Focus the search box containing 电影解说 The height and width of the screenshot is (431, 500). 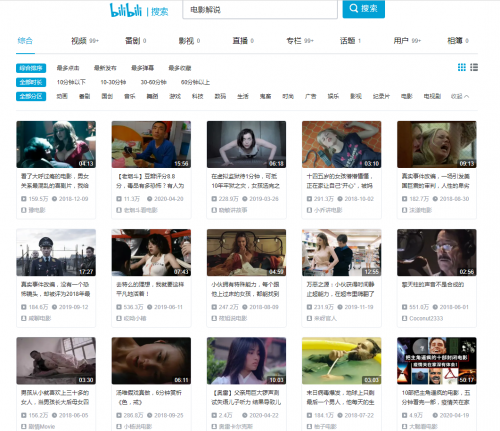[x=260, y=10]
